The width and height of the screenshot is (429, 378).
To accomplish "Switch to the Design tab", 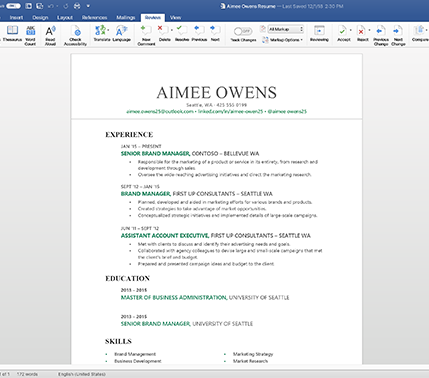I will [40, 17].
